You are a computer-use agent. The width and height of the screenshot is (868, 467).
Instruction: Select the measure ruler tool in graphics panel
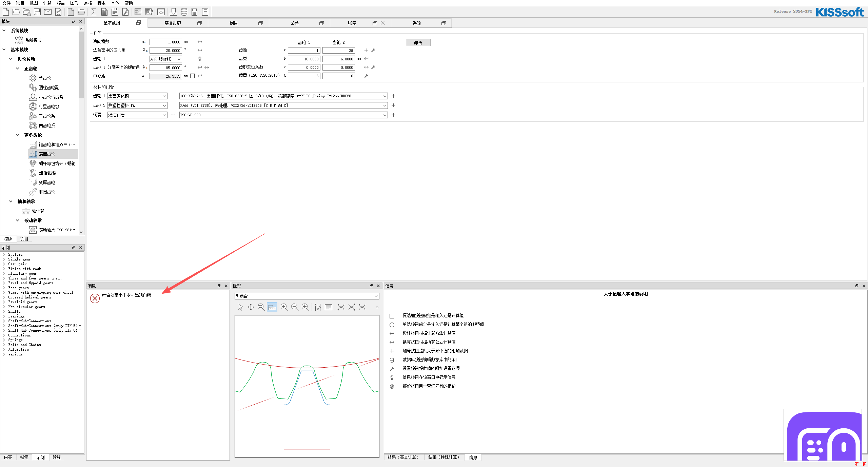pos(272,307)
